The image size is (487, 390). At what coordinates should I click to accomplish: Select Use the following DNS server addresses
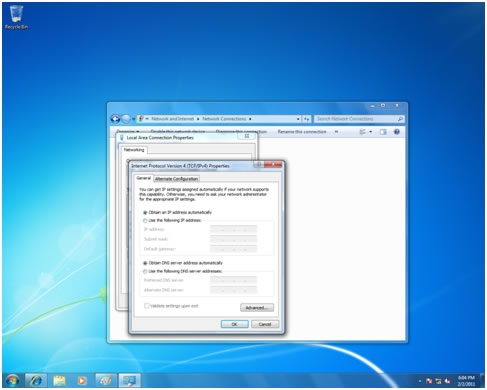[x=145, y=271]
